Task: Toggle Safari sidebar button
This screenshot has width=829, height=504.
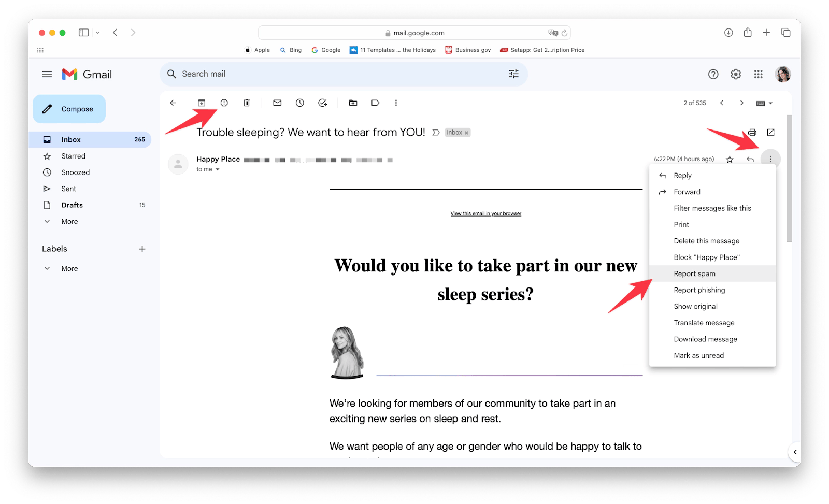Action: [83, 33]
